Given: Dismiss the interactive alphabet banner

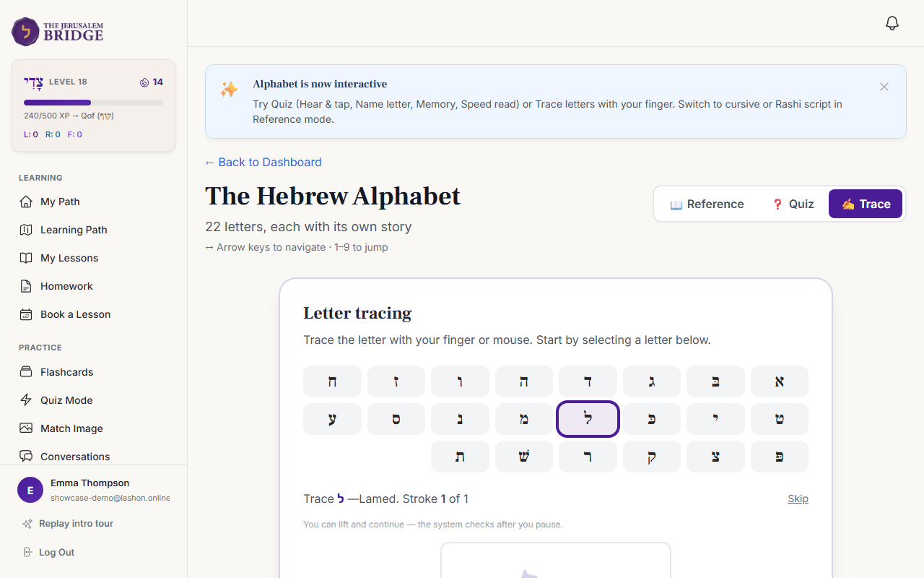Looking at the screenshot, I should coord(884,87).
